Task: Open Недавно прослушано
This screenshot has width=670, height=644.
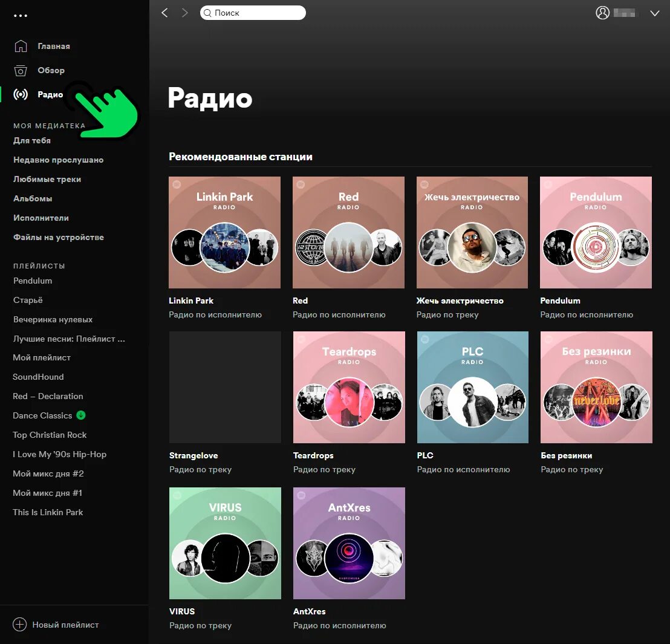Action: [58, 160]
